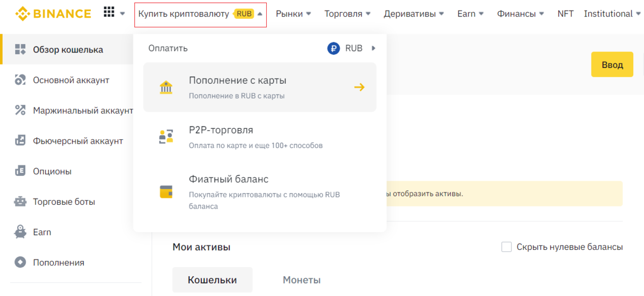The height and width of the screenshot is (296, 644).
Task: Click the ruble currency icon
Action: tap(334, 48)
